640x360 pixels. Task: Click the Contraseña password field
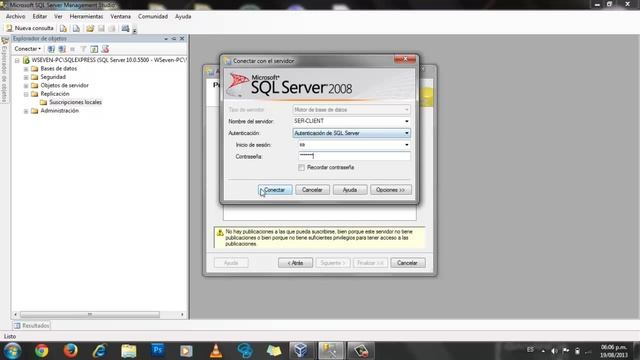click(x=354, y=156)
